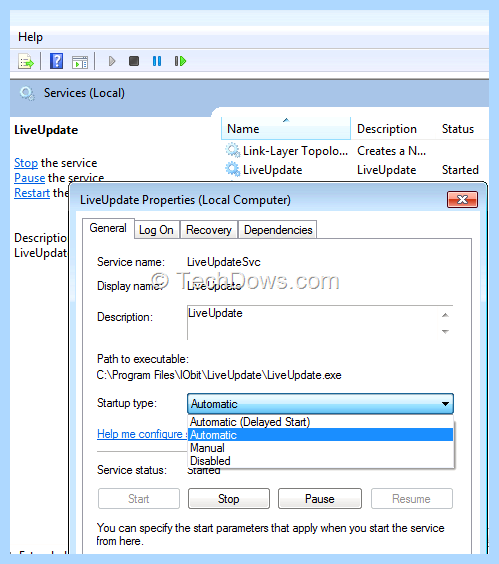This screenshot has height=564, width=499.
Task: Click the Restart Service toolbar icon
Action: point(180,61)
